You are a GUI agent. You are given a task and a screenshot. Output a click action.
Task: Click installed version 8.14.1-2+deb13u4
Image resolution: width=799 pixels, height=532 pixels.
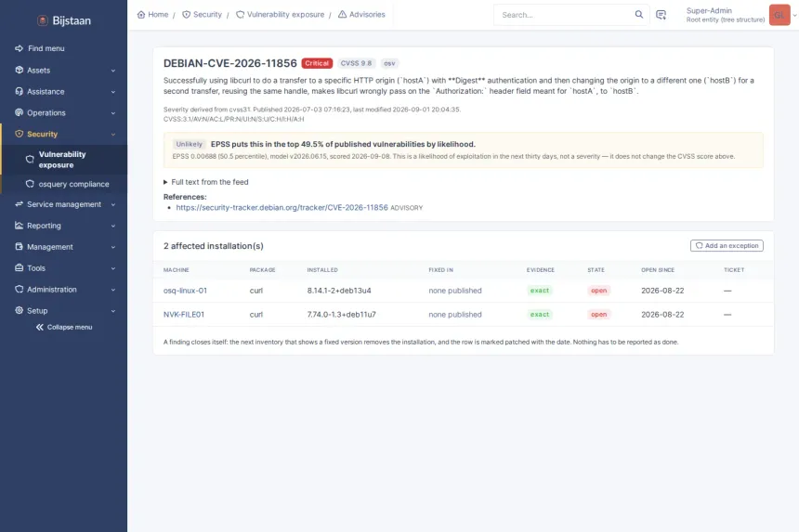tap(339, 291)
